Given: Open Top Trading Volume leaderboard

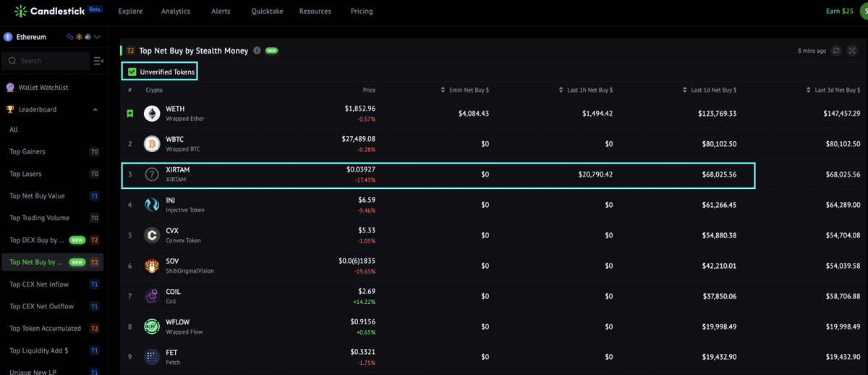Looking at the screenshot, I should tap(40, 218).
